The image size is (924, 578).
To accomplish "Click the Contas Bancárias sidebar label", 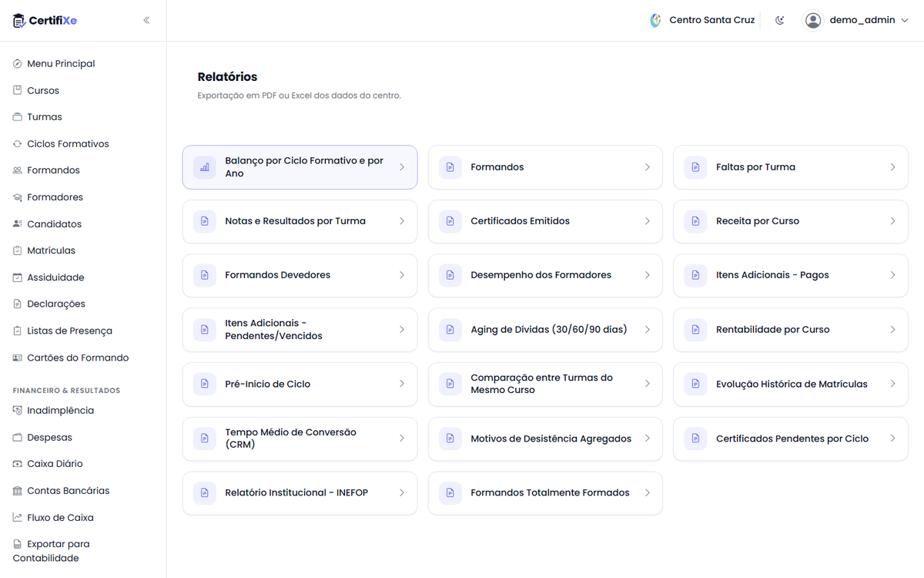I will 69,491.
